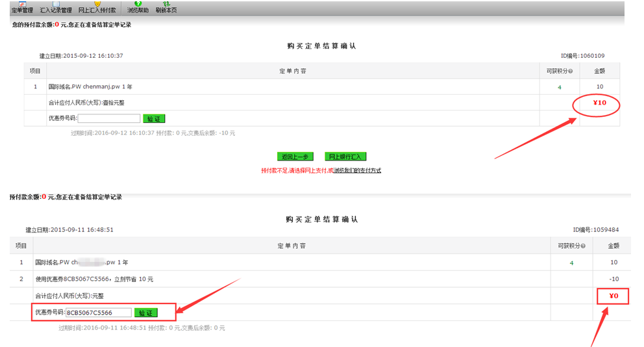Select the 国际域名.PW chenmanj.pw 1 年 row text
Image resolution: width=644 pixels, height=347 pixels.
[90, 87]
